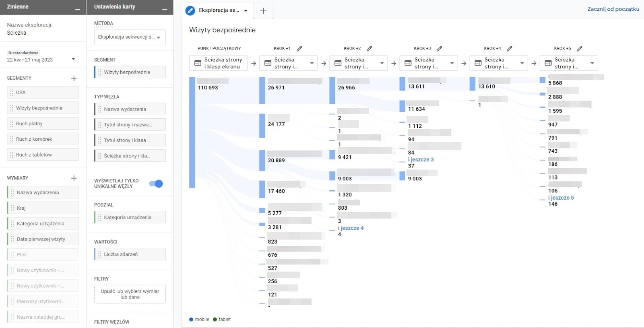Viewport: 644px width, 328px height.
Task: Select Płeć dimension
Action: (x=43, y=254)
